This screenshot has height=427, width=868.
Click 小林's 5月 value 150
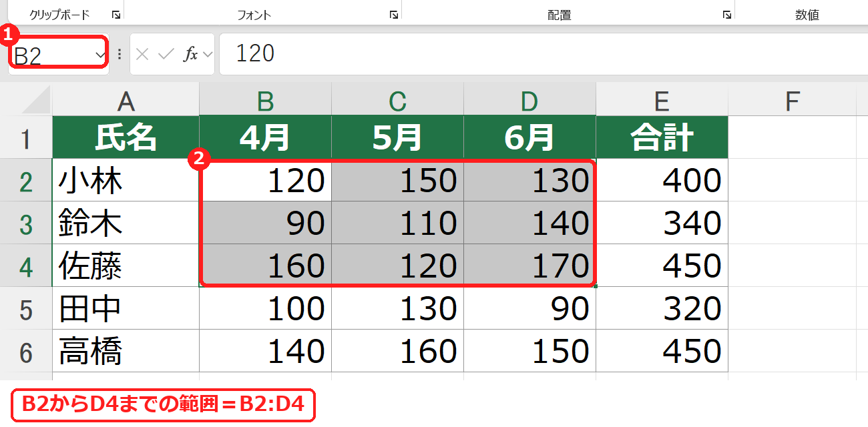tap(398, 180)
